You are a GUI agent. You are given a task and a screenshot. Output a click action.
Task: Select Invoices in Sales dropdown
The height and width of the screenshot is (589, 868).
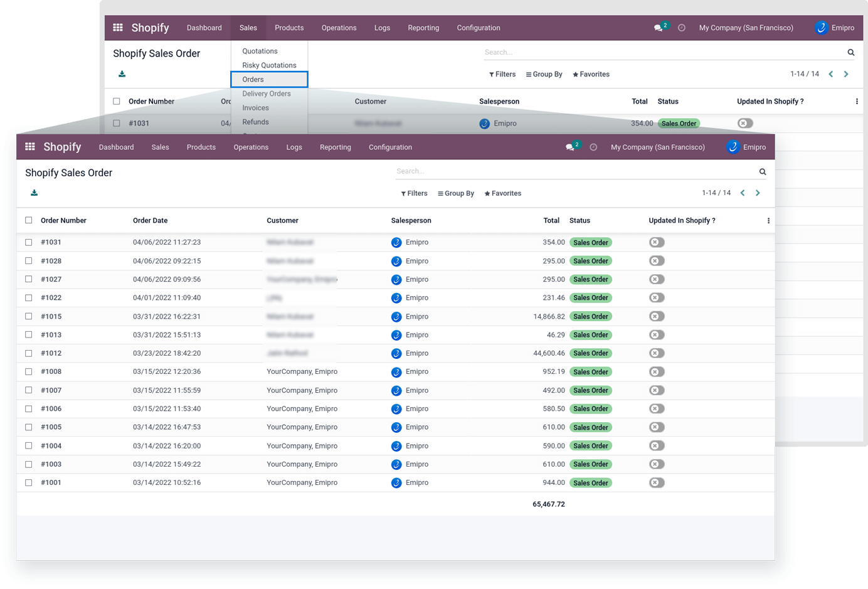(255, 108)
